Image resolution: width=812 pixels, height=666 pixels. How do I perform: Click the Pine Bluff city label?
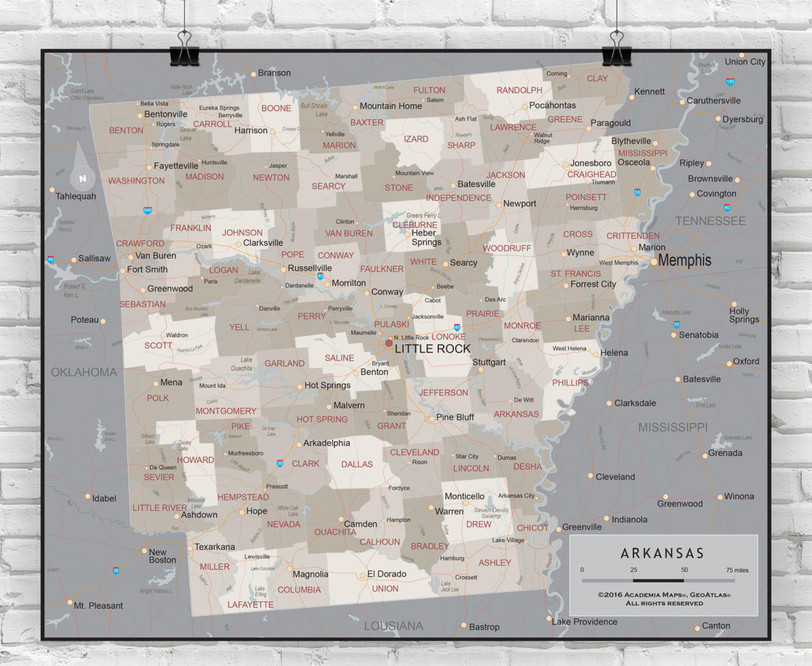pos(455,417)
